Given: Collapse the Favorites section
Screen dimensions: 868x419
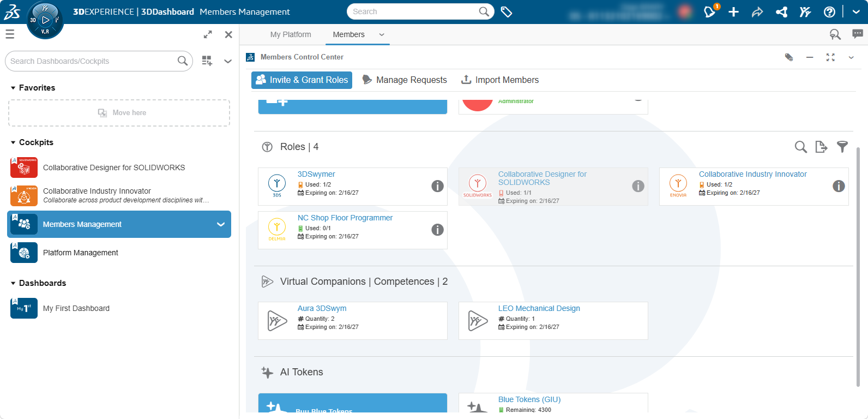Looking at the screenshot, I should (x=13, y=88).
